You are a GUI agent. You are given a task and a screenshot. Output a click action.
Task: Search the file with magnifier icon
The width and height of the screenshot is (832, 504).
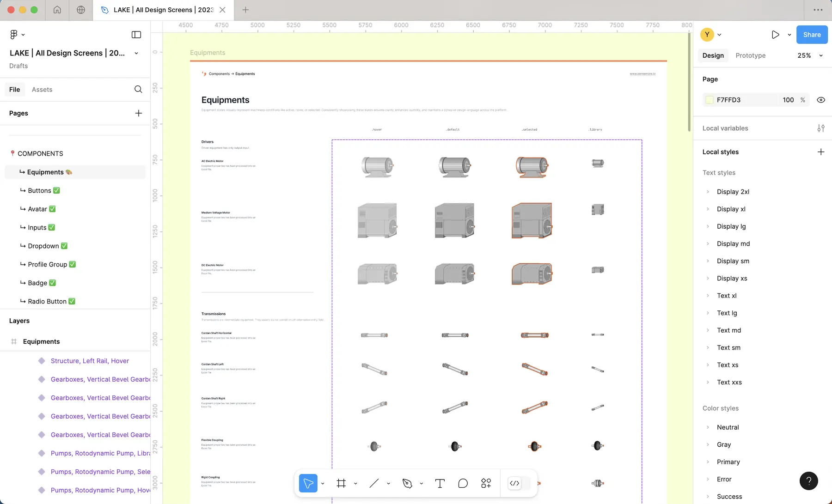pos(138,89)
